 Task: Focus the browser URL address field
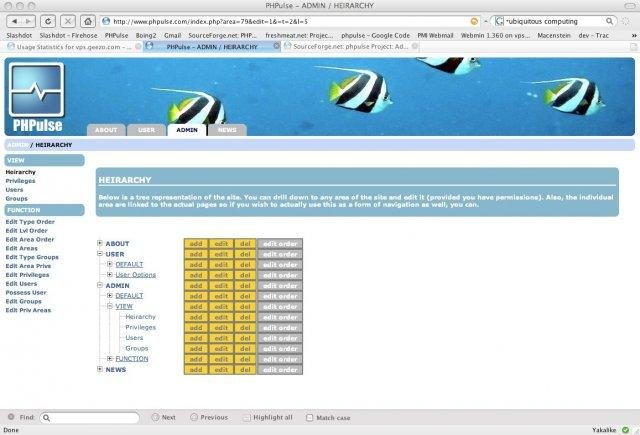(290, 21)
